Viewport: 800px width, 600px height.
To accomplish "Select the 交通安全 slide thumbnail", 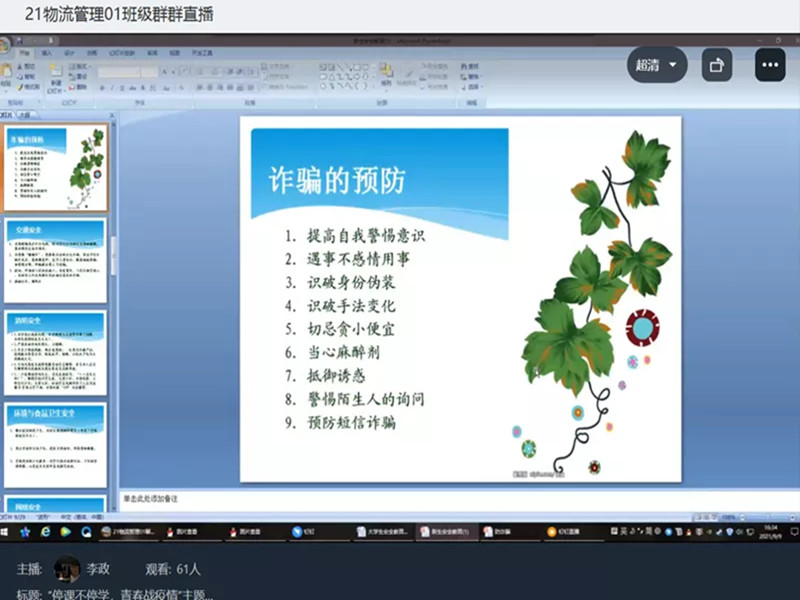I will pyautogui.click(x=55, y=260).
